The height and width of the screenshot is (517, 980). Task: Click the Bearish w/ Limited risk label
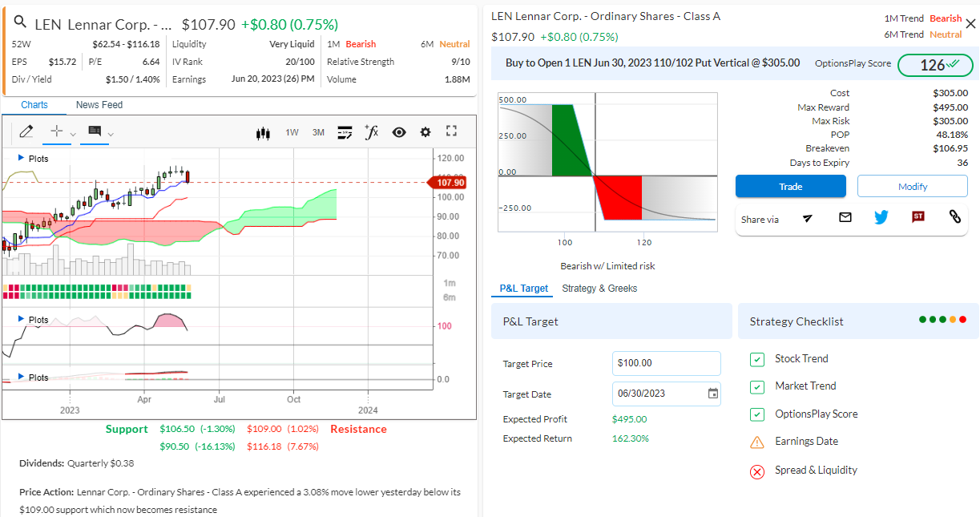coord(607,266)
